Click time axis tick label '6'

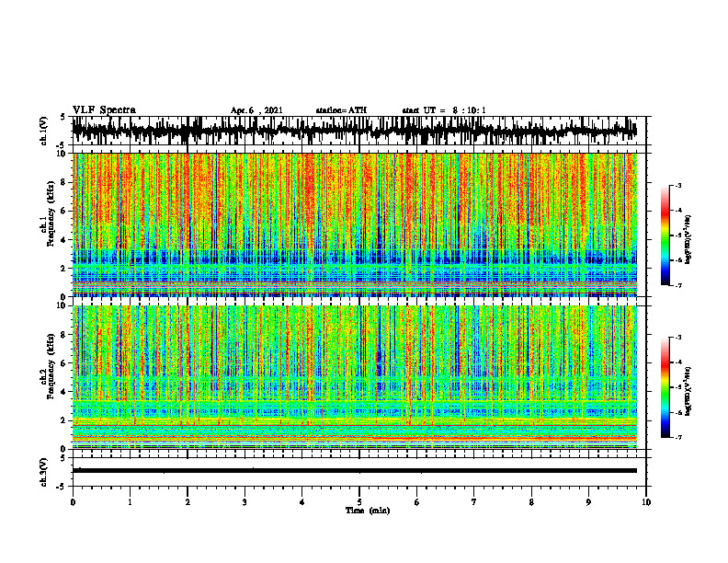point(416,502)
